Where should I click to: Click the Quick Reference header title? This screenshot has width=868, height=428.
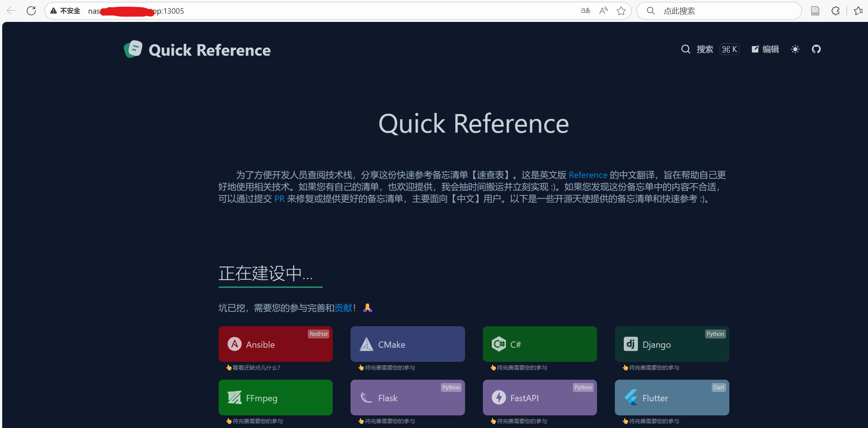pos(210,50)
